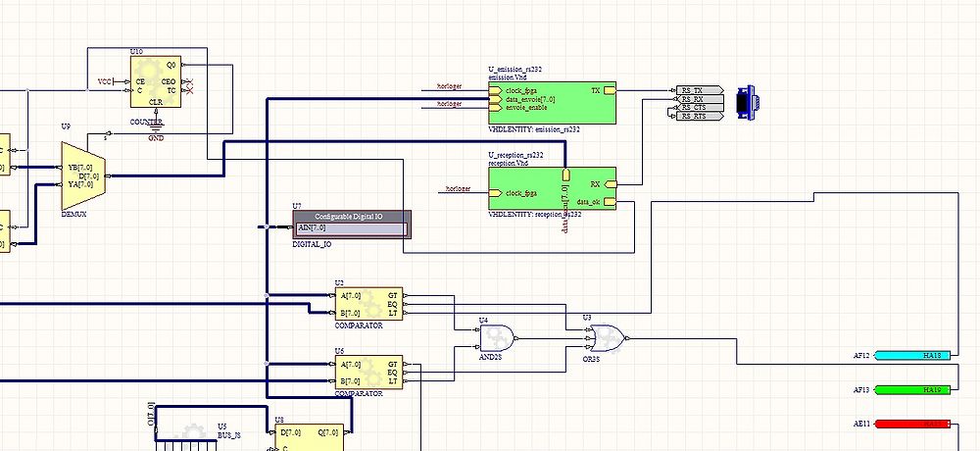Image resolution: width=980 pixels, height=451 pixels.
Task: Click the VCC label at counter CE input
Action: tap(105, 81)
